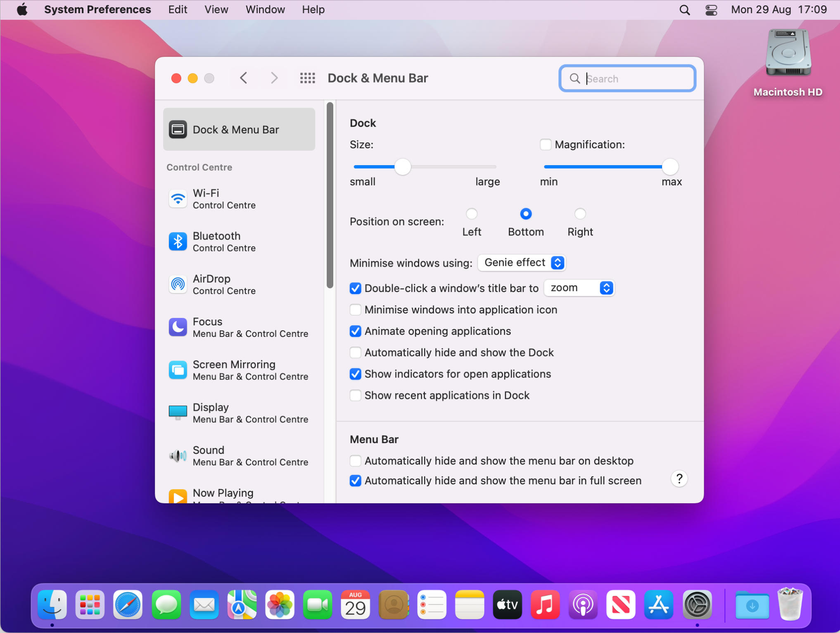Open the zoom action dropdown
Image resolution: width=840 pixels, height=633 pixels.
(579, 288)
